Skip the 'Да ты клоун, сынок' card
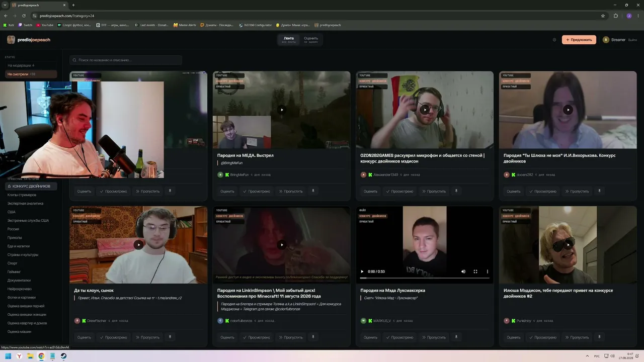644x362 pixels. point(147,337)
